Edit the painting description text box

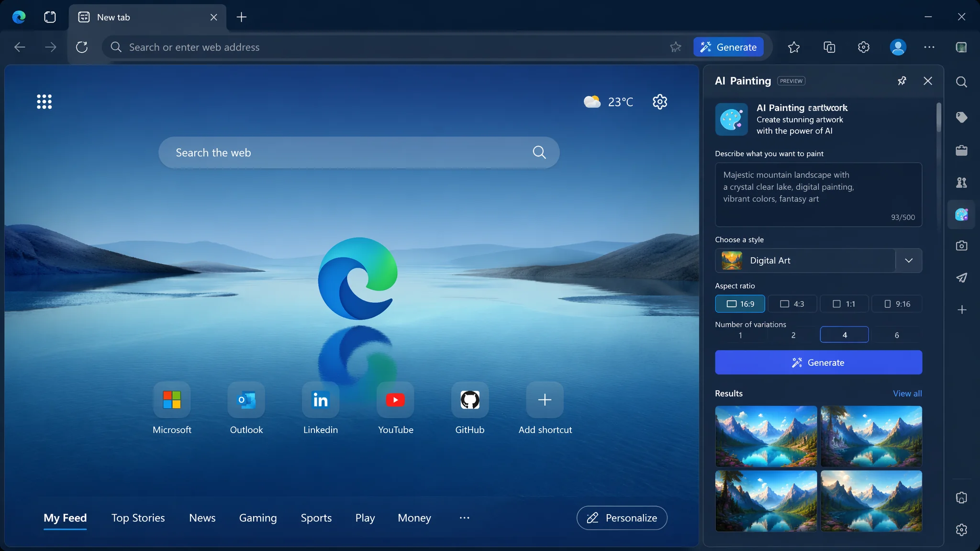tap(818, 195)
